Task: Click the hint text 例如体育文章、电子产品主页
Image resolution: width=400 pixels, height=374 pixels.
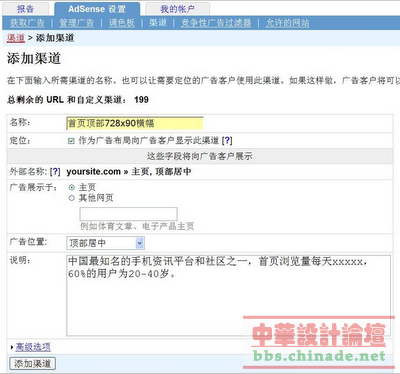Action: (137, 226)
